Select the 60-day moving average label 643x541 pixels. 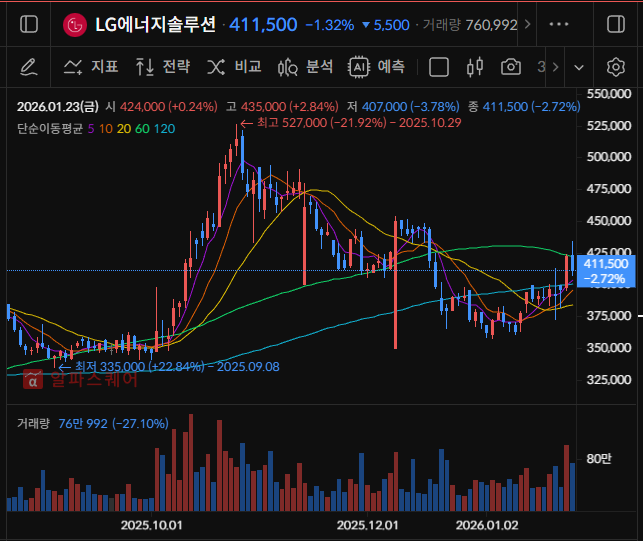point(142,129)
